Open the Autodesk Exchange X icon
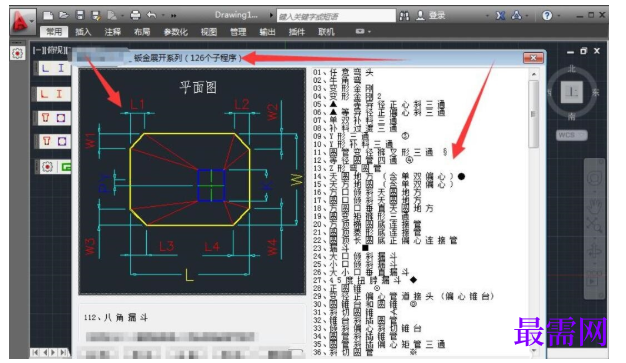Image resolution: width=626 pixels, height=363 pixels. [x=500, y=16]
